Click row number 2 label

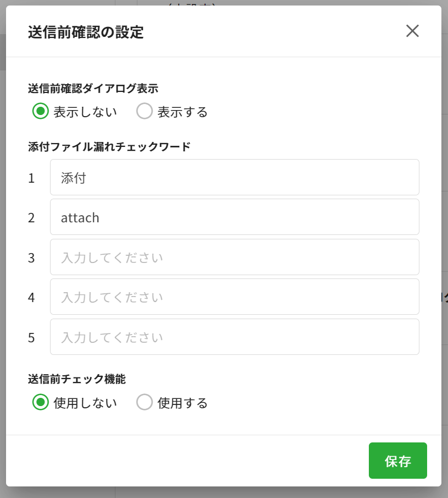click(31, 217)
